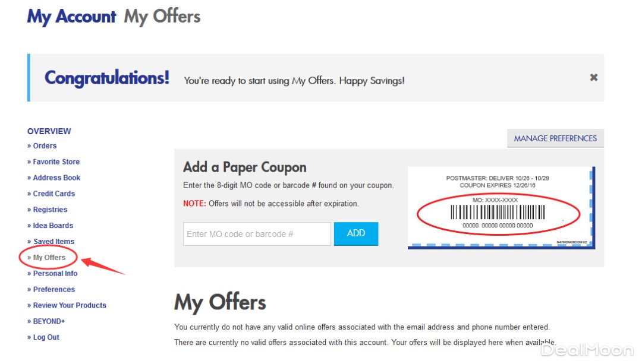Open Personal Info page
642x364 pixels.
[x=55, y=274]
